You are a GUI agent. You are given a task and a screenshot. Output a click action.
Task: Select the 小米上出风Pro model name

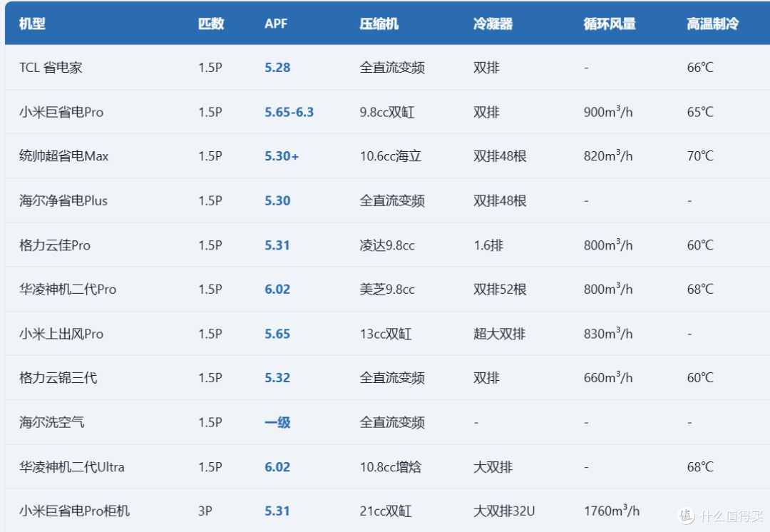click(61, 334)
